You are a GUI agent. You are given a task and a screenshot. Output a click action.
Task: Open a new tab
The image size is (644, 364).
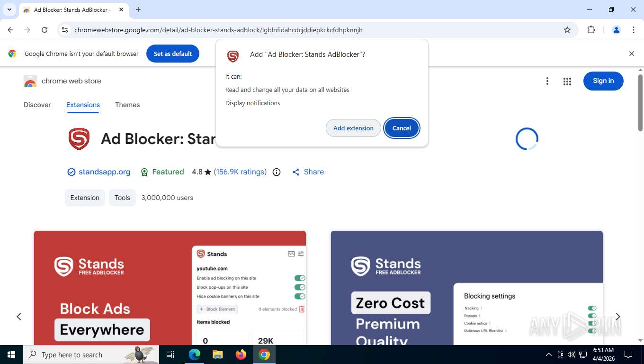[x=138, y=9]
